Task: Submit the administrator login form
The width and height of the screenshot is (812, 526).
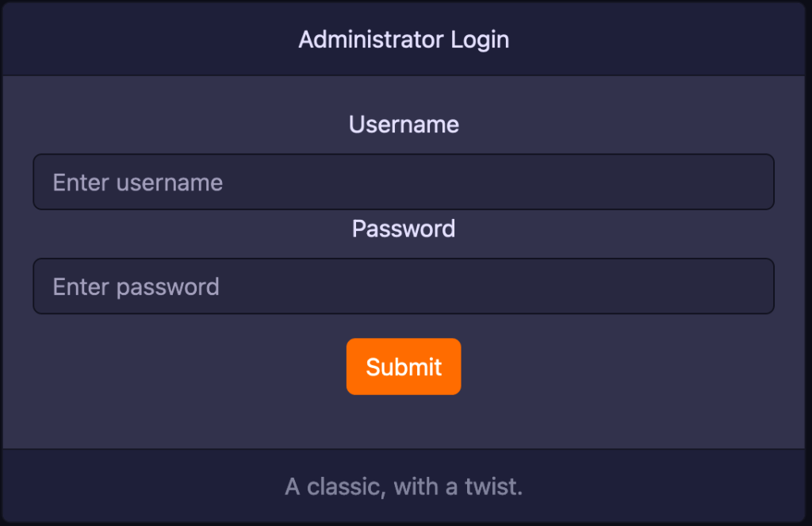Action: click(404, 367)
